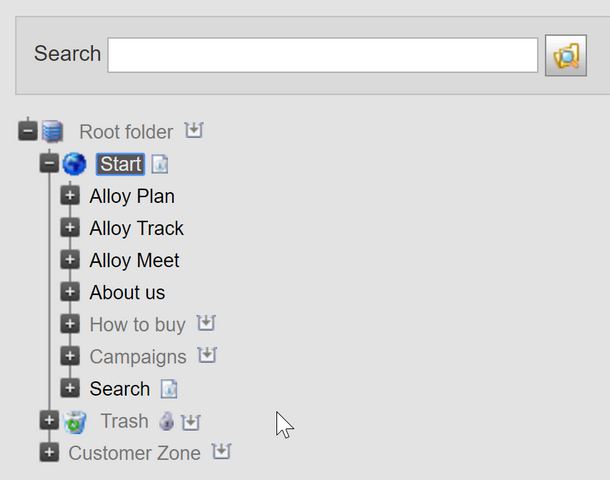Click the page icon next to Start
Screen dimensions: 610x480
[160, 164]
